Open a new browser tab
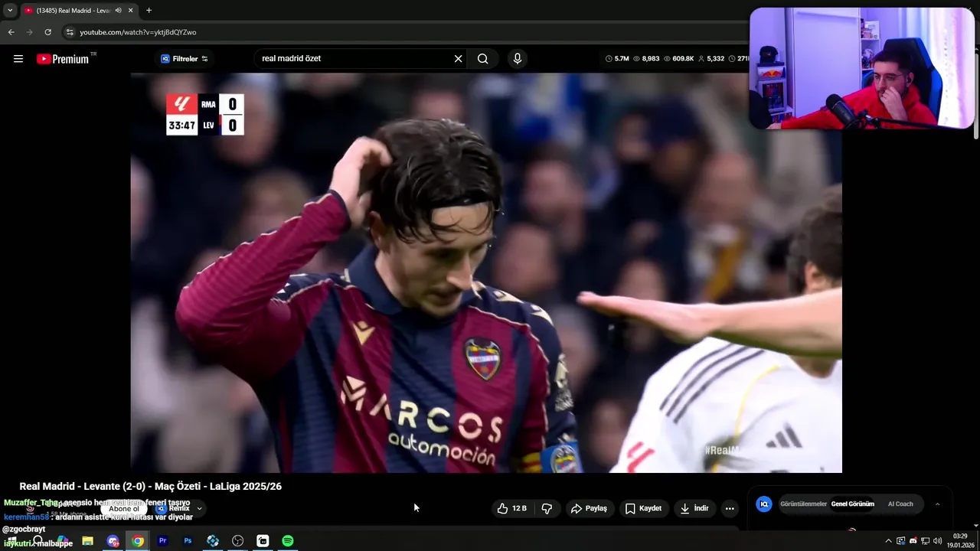980x551 pixels. (149, 11)
